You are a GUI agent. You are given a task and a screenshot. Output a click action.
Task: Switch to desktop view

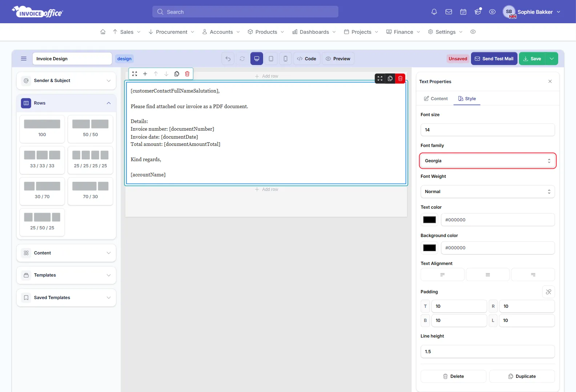(x=257, y=59)
